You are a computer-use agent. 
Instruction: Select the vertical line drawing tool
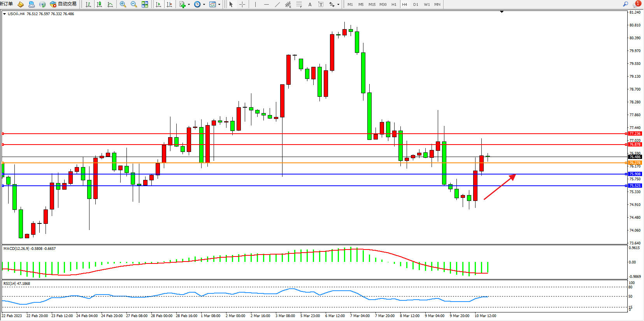pyautogui.click(x=255, y=4)
